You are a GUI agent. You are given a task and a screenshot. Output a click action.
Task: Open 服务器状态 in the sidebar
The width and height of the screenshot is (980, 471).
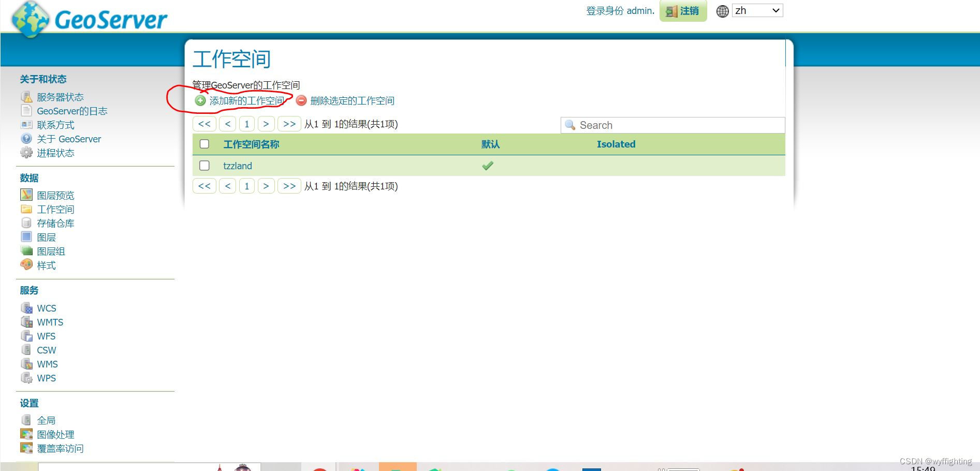pos(60,97)
